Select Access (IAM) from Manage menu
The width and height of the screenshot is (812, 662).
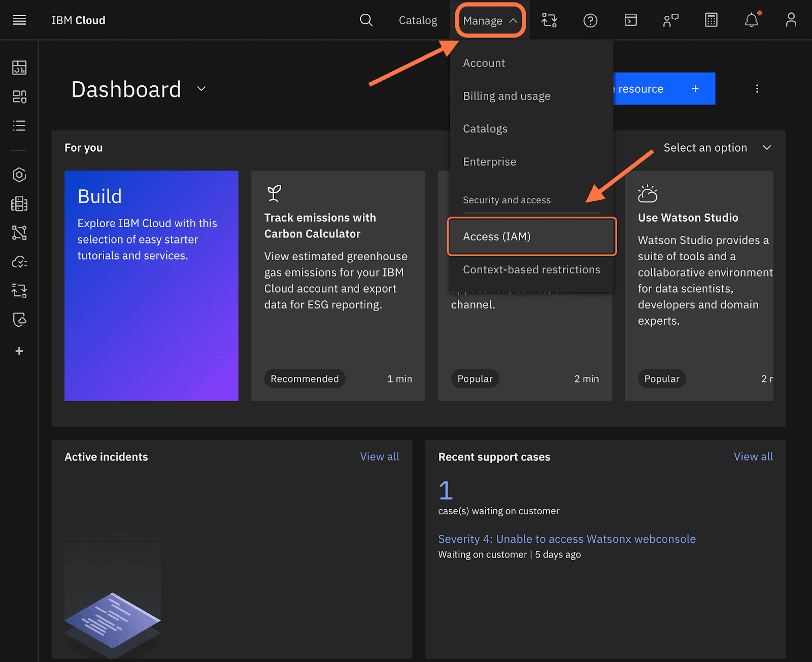pos(531,236)
